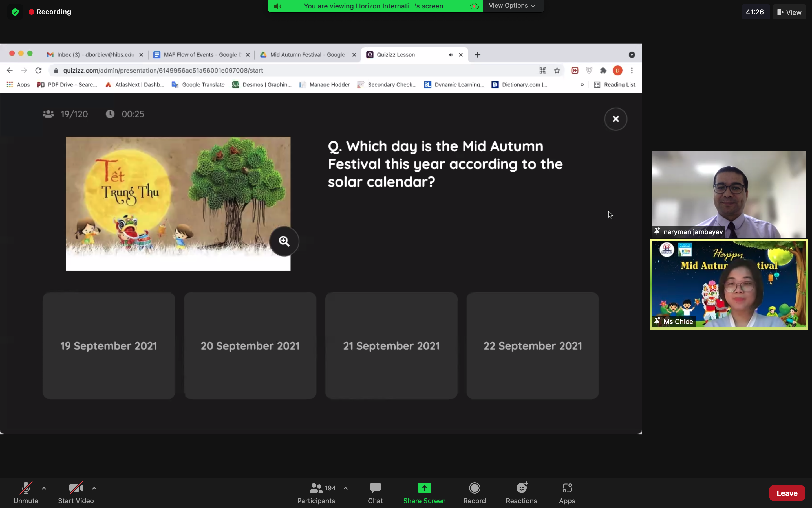Viewport: 812px width, 508px height.
Task: Reload the Quizizz page
Action: click(x=38, y=70)
